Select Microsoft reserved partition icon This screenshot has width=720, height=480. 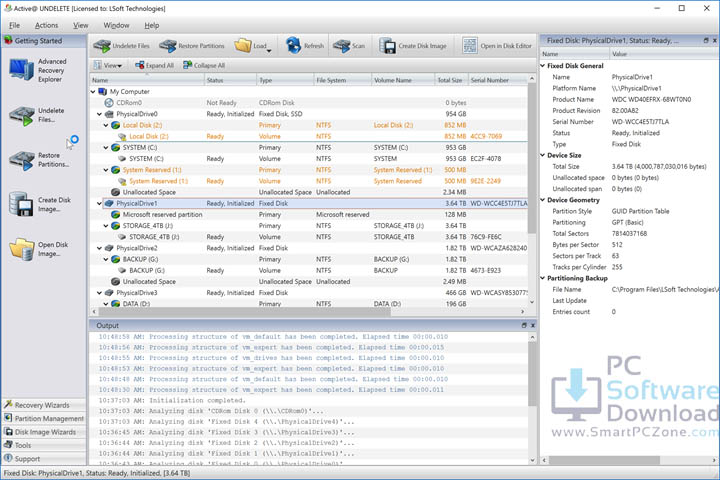tap(115, 215)
